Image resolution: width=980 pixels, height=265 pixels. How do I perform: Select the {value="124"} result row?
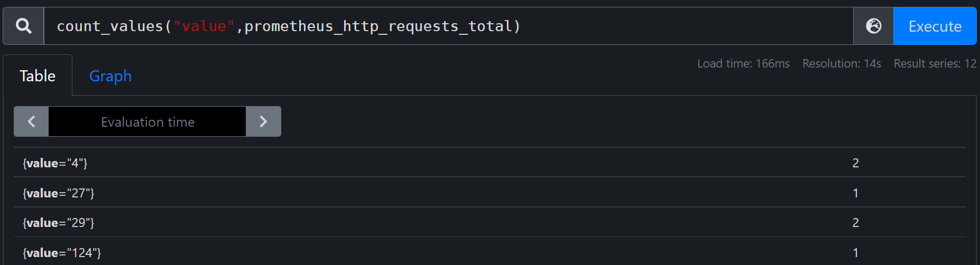click(x=489, y=252)
